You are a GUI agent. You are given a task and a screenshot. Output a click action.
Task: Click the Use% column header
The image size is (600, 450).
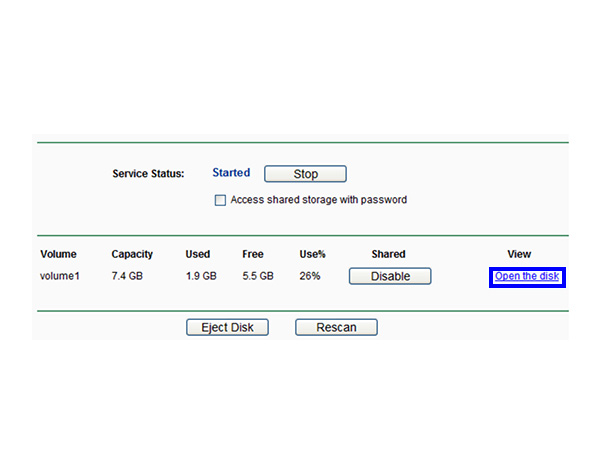[x=312, y=254]
